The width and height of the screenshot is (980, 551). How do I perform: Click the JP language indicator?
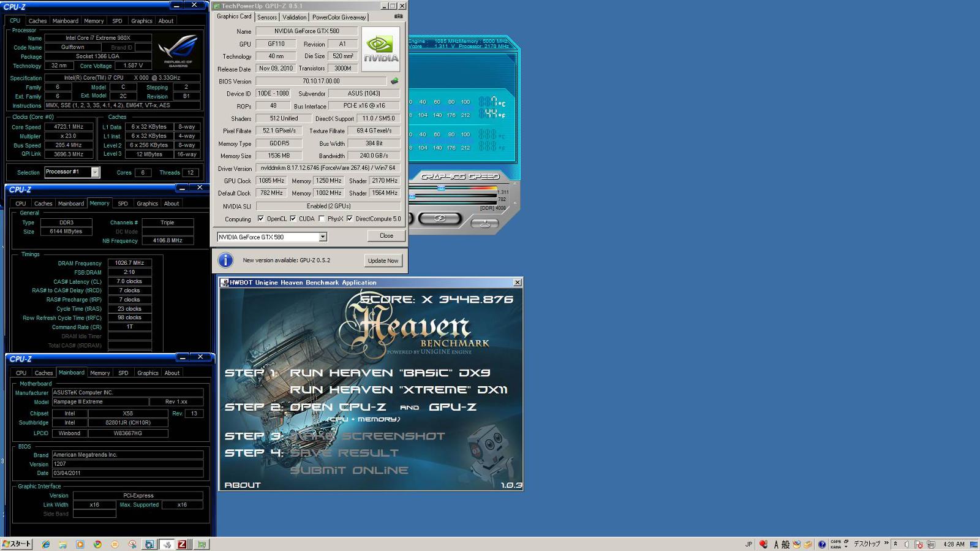pos(748,544)
